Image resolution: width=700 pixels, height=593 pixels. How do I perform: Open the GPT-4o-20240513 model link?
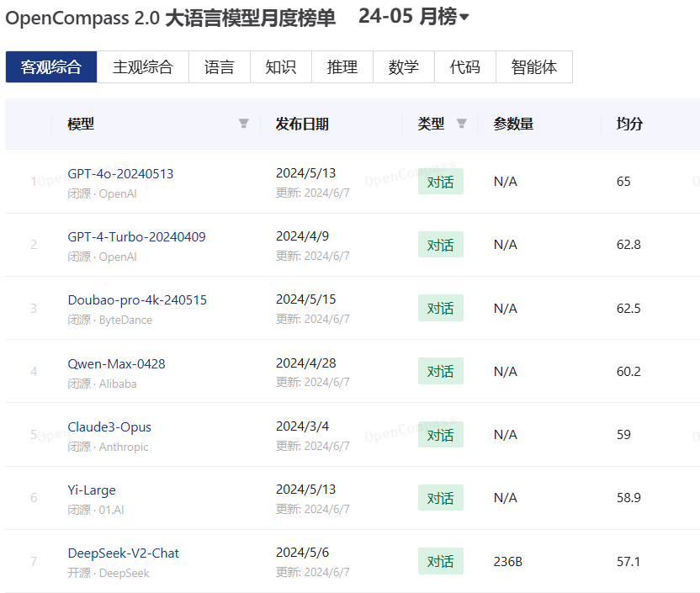tap(120, 173)
